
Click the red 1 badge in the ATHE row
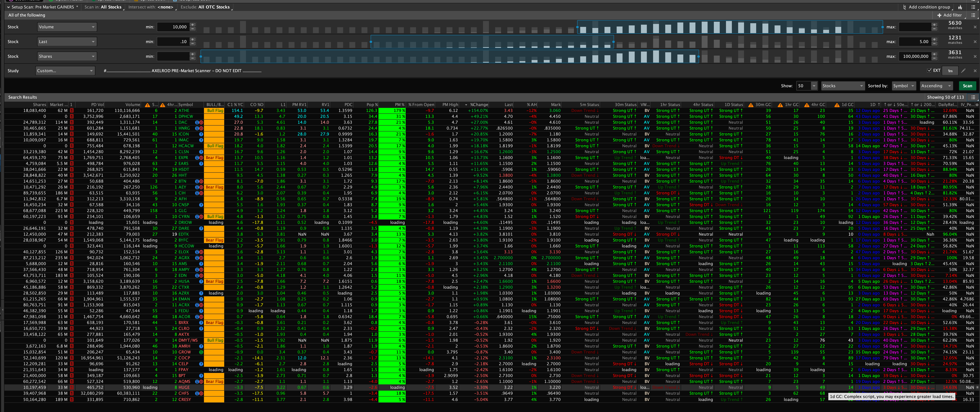[72, 111]
